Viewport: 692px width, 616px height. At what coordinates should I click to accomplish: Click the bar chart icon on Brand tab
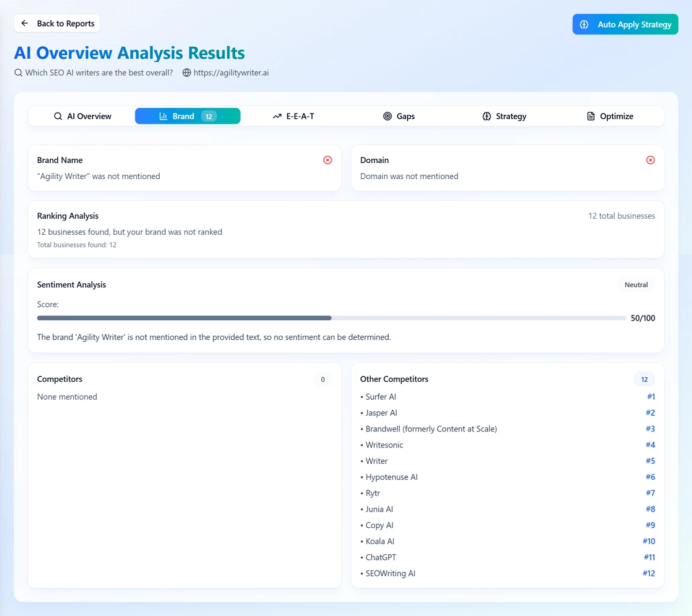163,116
